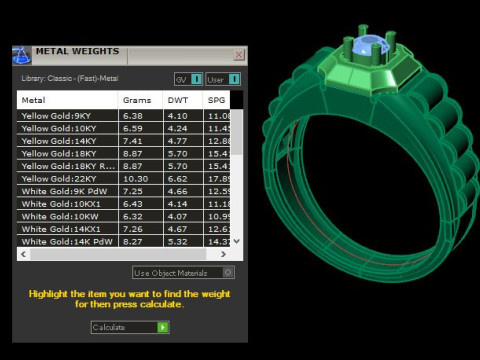
Task: Toggle the User library switch
Action: coord(223,79)
